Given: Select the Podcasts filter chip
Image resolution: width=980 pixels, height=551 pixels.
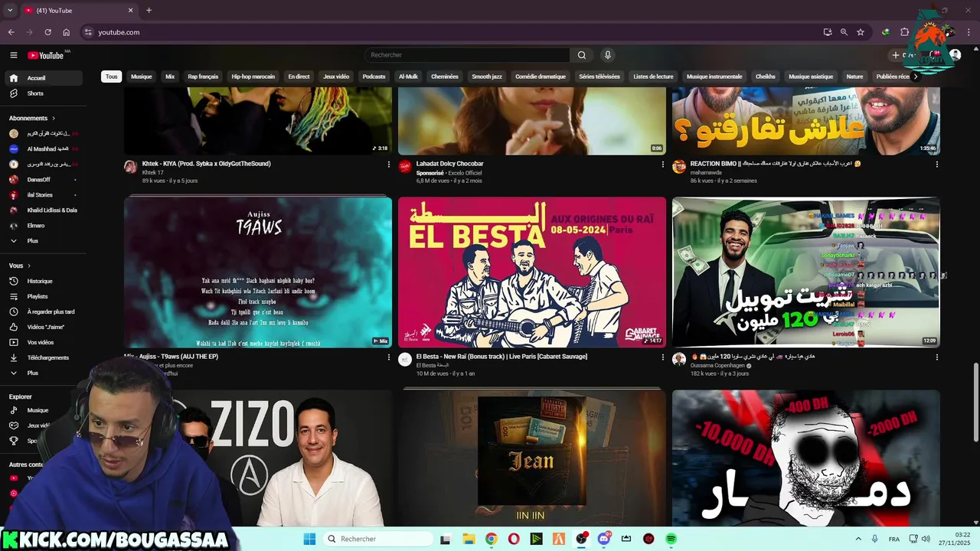Looking at the screenshot, I should coord(374,77).
